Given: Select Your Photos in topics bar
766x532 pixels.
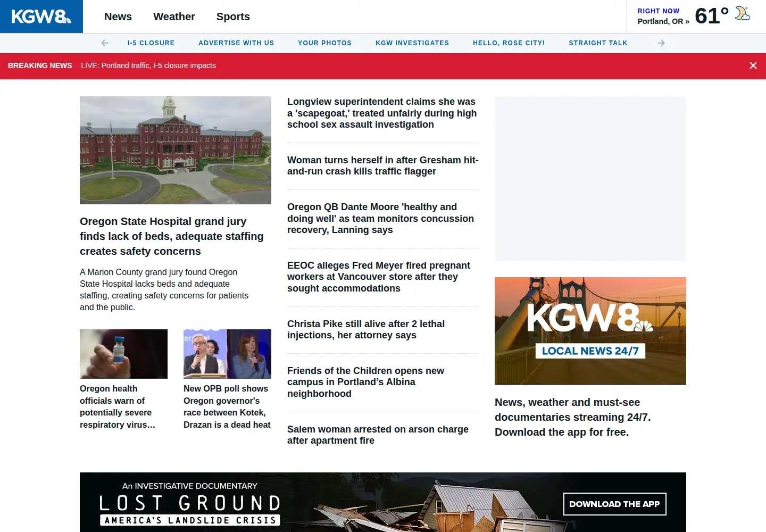Looking at the screenshot, I should (324, 43).
